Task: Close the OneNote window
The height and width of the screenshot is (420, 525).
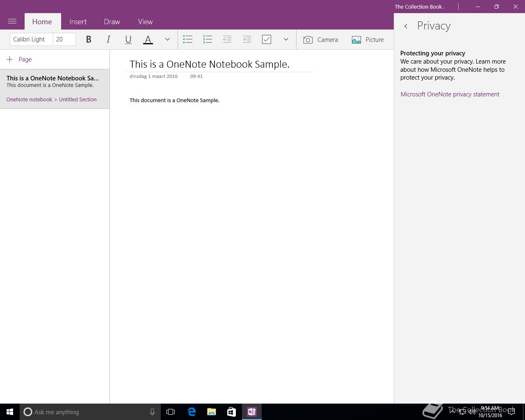Action: click(516, 7)
